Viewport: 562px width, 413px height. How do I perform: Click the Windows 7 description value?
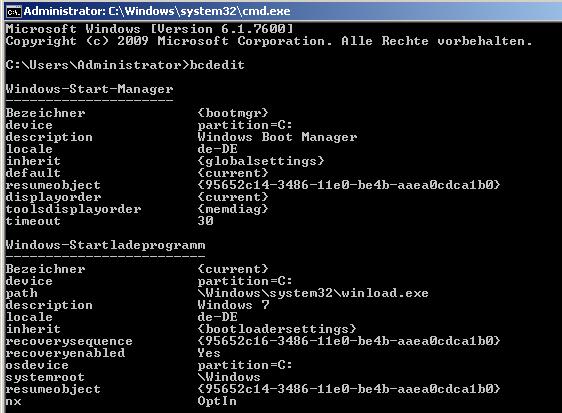[x=233, y=305]
